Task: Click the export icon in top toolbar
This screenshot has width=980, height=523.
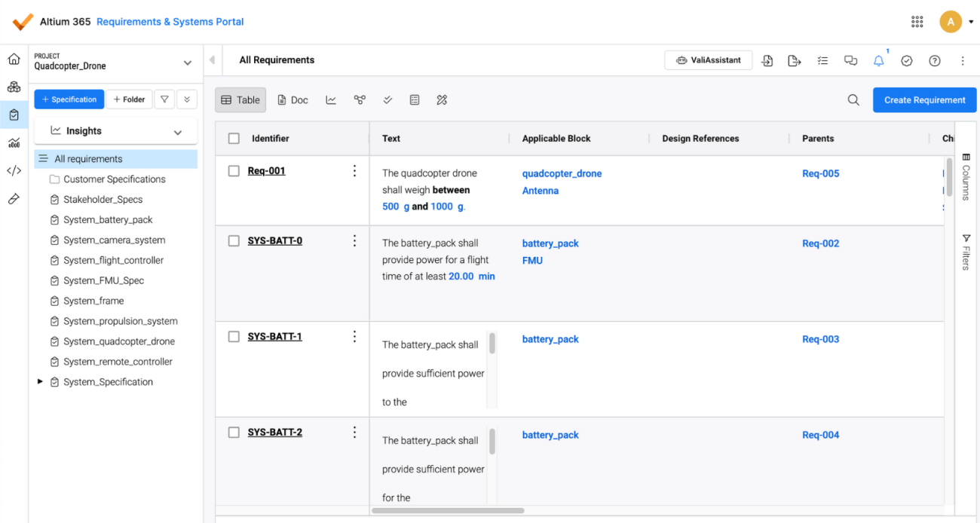Action: (x=795, y=61)
